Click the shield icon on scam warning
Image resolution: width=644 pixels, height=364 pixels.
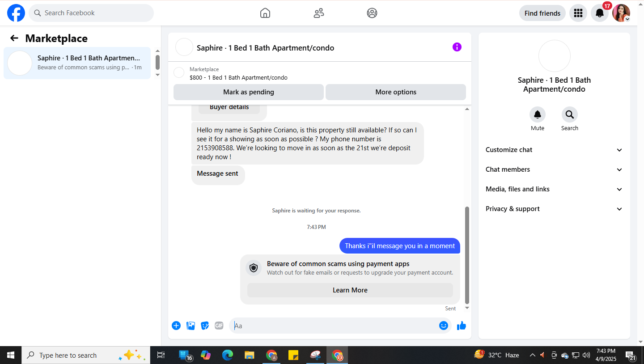[254, 268]
